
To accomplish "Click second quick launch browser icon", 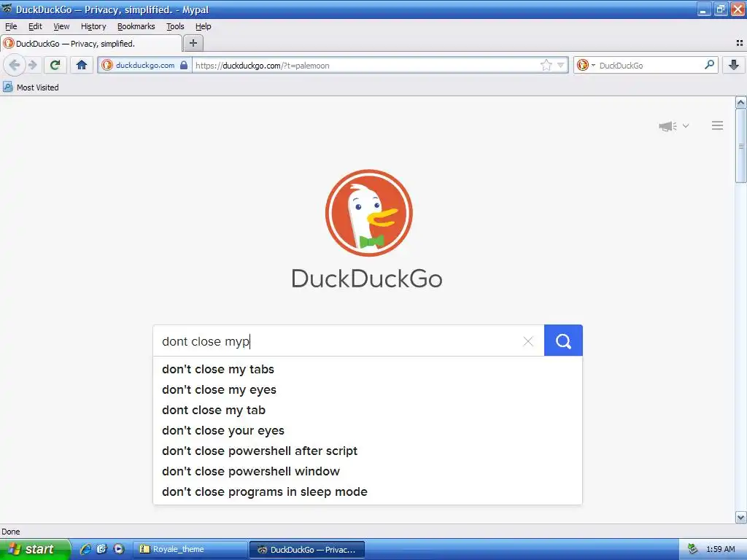I will (x=102, y=549).
